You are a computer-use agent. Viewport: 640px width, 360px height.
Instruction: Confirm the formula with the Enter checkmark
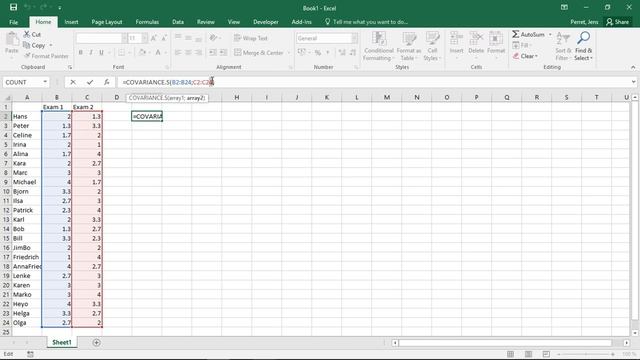[x=90, y=82]
